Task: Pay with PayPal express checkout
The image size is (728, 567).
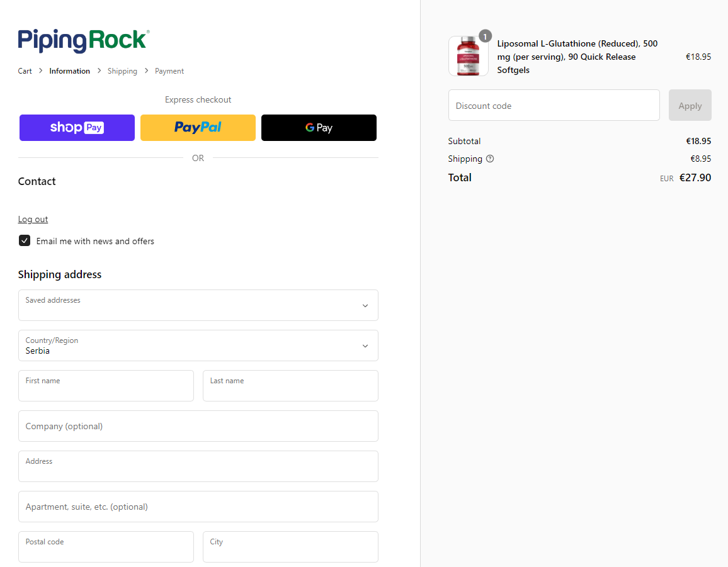Action: click(198, 128)
